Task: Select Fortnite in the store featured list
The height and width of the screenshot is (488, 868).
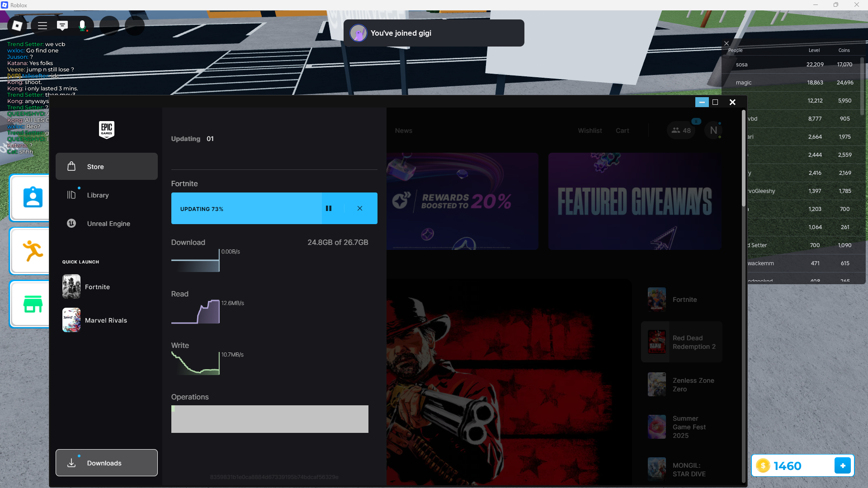Action: coord(681,299)
